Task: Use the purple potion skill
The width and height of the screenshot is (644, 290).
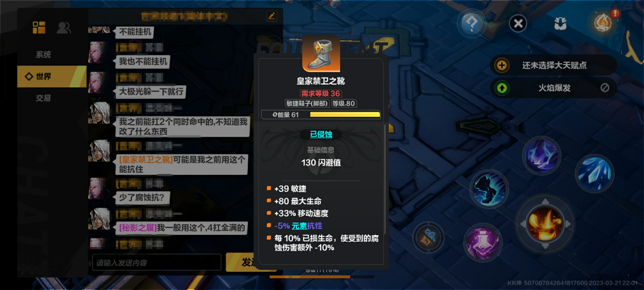Action: 482,244
